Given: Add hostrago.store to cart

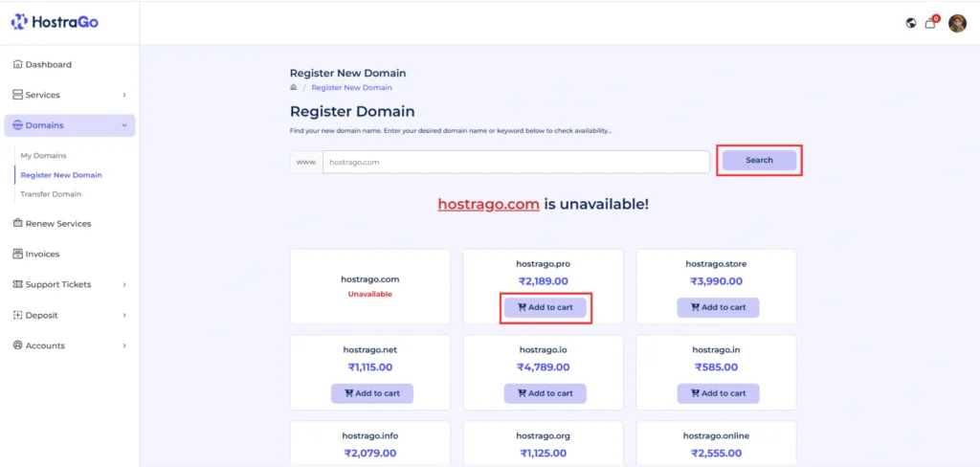Looking at the screenshot, I should coord(718,307).
